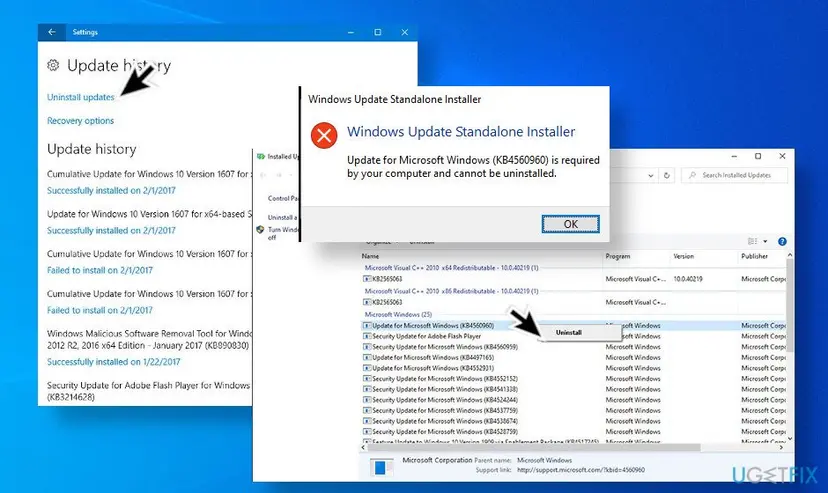This screenshot has height=493, width=828.
Task: Sort by the Version column header
Action: point(683,256)
